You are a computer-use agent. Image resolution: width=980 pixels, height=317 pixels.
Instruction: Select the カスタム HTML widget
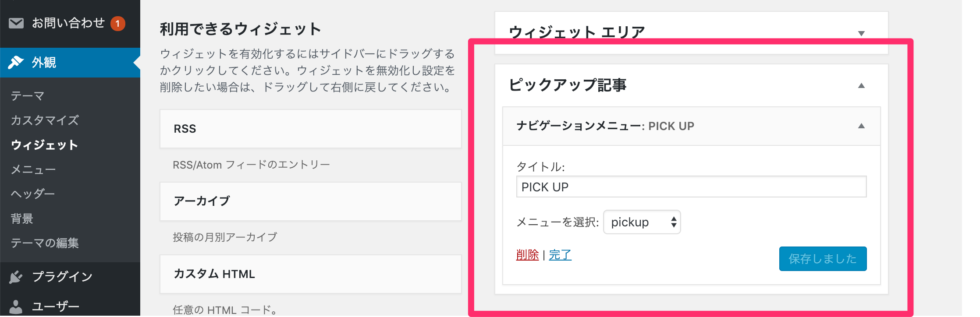pyautogui.click(x=311, y=274)
